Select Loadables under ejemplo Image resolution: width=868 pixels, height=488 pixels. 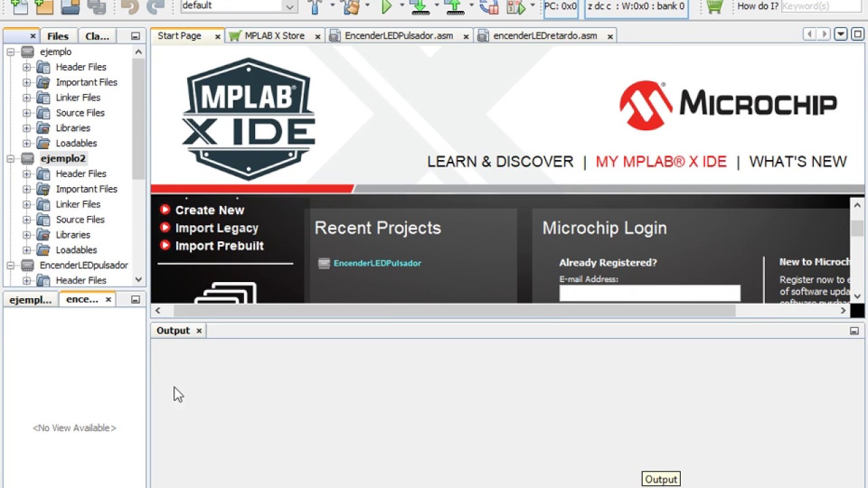coord(76,143)
